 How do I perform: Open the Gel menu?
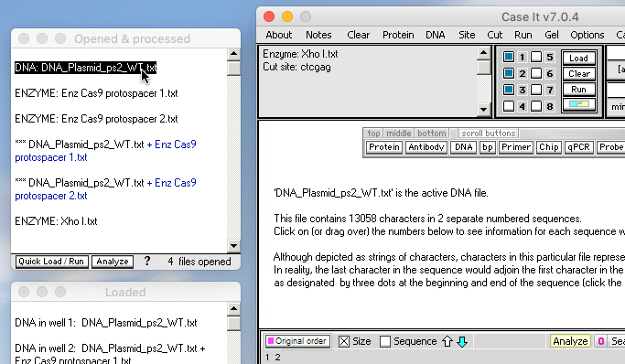click(552, 35)
